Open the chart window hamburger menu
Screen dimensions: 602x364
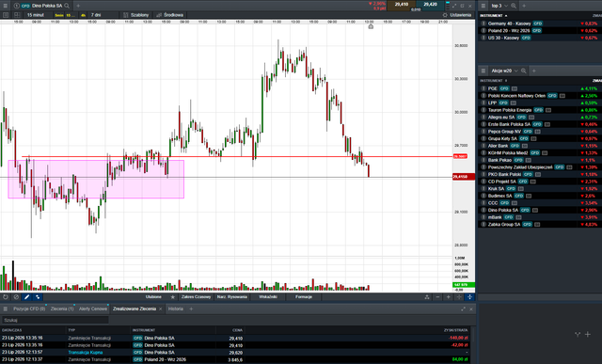pos(6,6)
